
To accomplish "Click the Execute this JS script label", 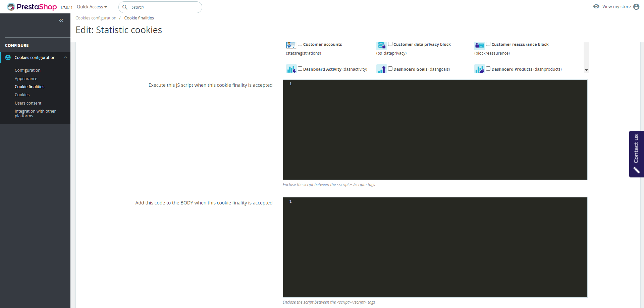I will point(211,85).
